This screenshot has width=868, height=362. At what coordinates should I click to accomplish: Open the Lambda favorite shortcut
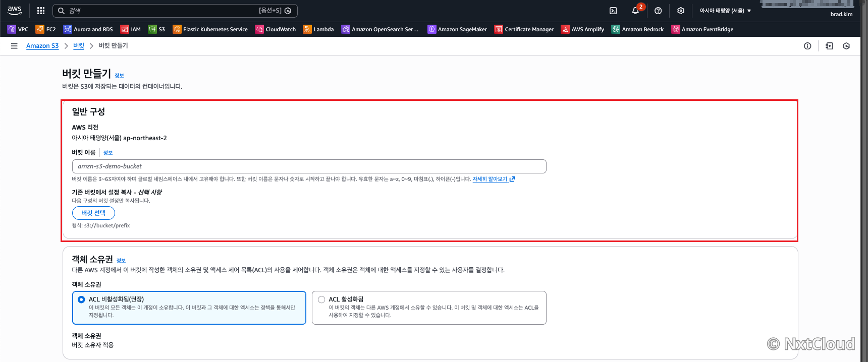pyautogui.click(x=318, y=29)
